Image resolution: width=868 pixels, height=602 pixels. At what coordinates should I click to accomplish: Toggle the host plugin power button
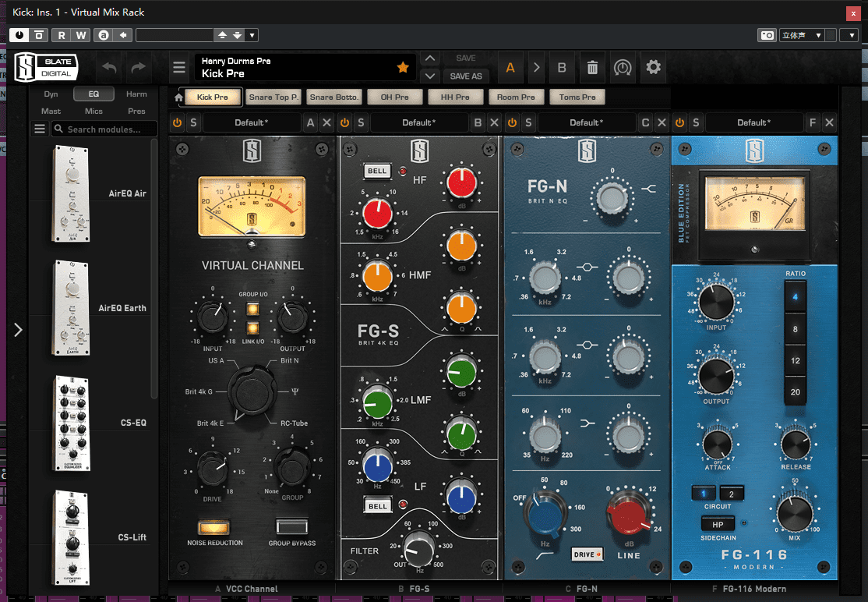pos(19,35)
